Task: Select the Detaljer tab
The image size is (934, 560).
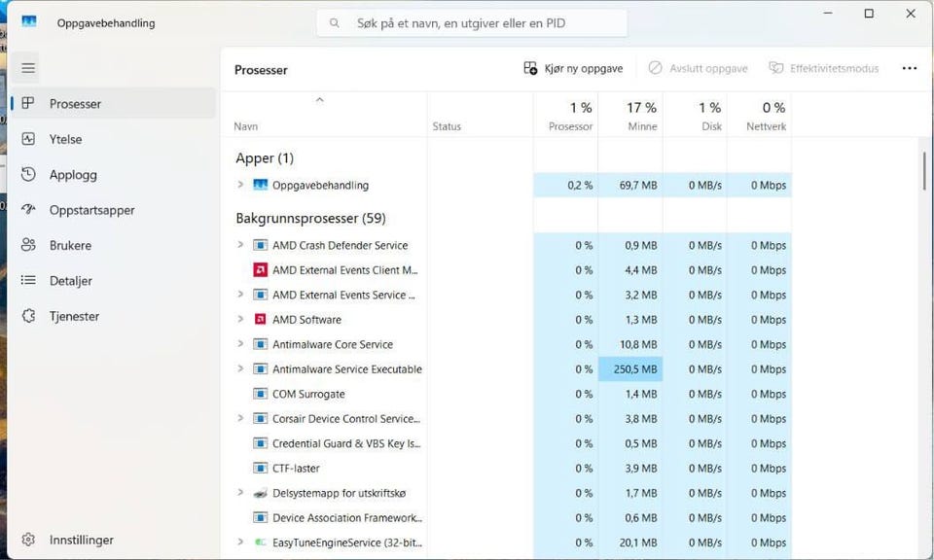Action: [113, 280]
